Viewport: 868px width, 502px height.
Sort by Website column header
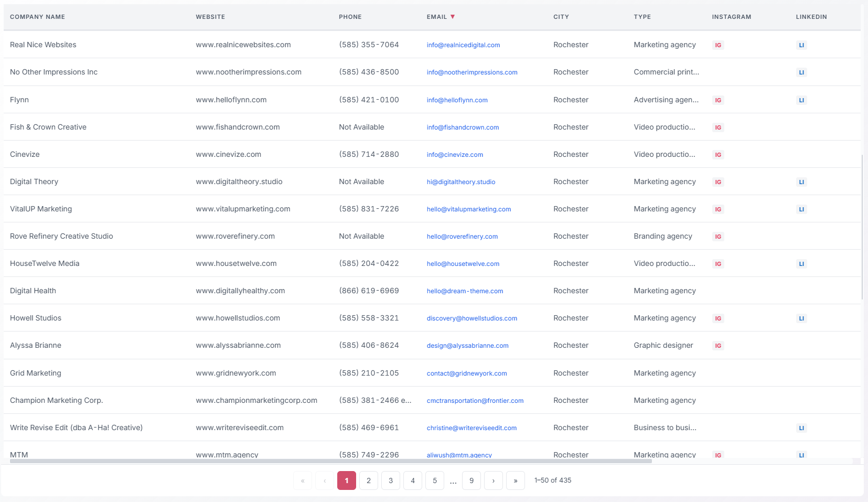pyautogui.click(x=210, y=17)
